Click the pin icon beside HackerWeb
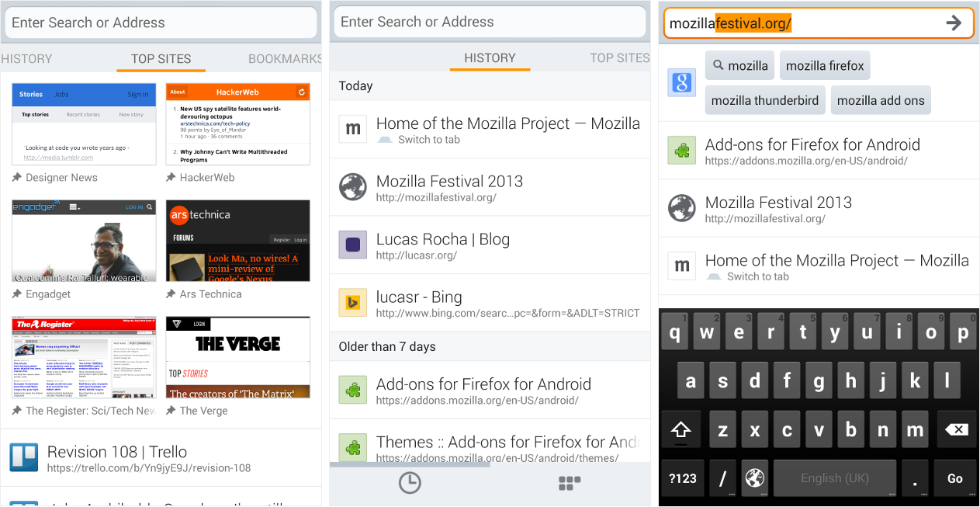980x507 pixels. (171, 178)
